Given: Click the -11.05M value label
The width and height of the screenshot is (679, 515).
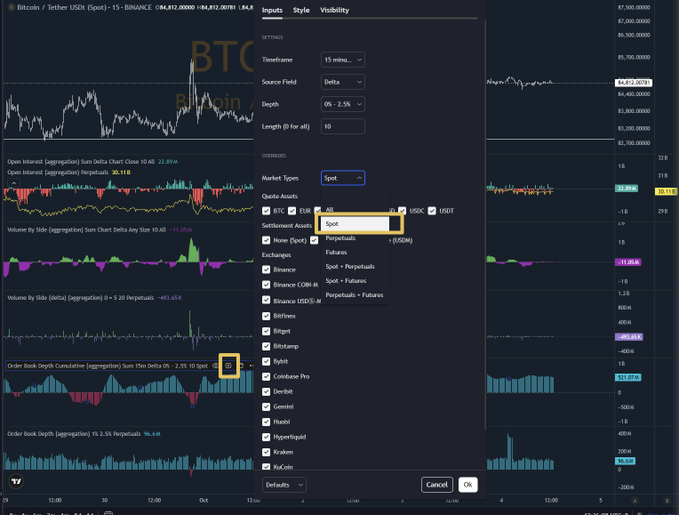Looking at the screenshot, I should (x=628, y=262).
